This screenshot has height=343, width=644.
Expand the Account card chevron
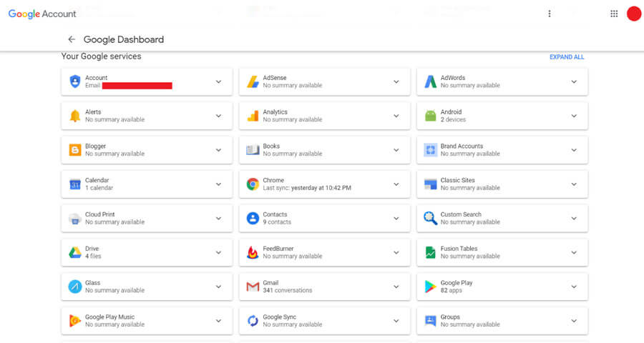[218, 81]
